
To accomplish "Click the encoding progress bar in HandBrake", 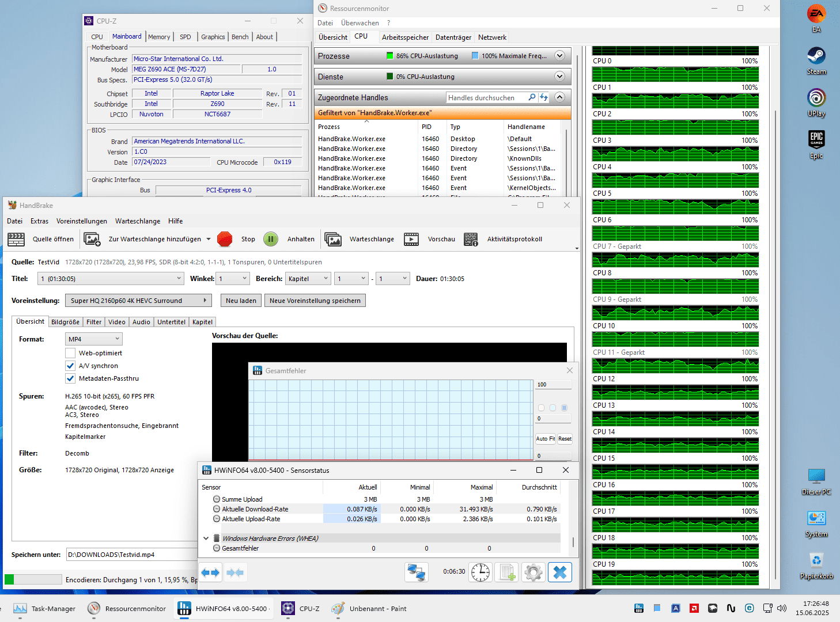I will 33,579.
